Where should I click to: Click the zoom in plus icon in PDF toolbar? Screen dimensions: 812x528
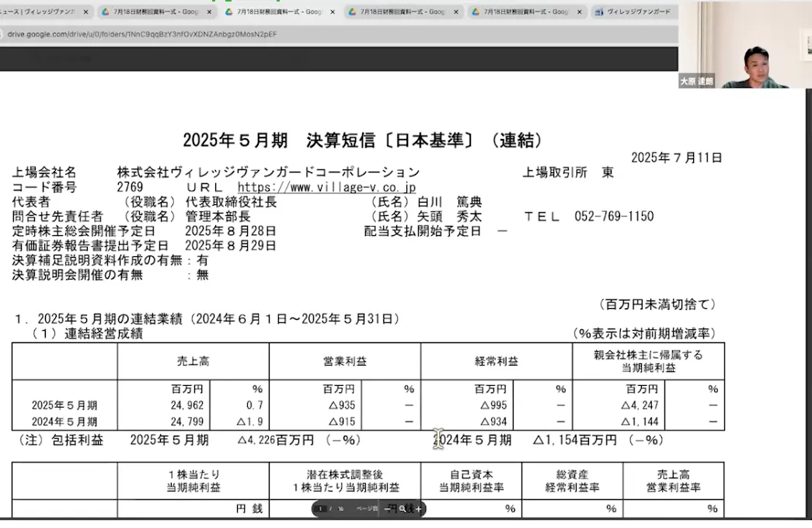[419, 509]
